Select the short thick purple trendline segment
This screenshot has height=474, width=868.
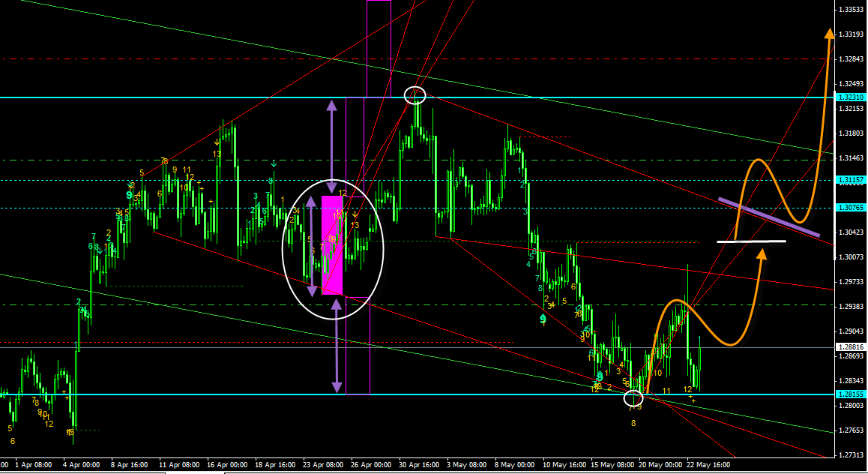[x=768, y=217]
